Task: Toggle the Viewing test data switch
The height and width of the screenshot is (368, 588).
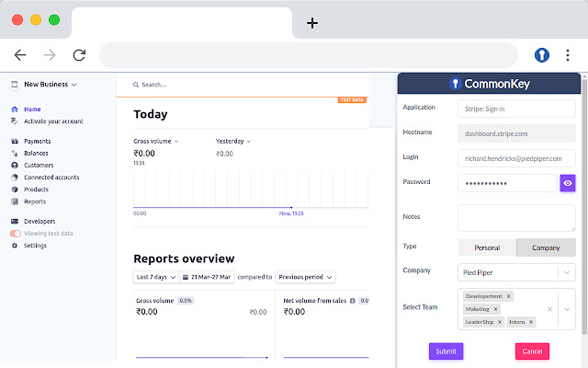Action: click(16, 234)
